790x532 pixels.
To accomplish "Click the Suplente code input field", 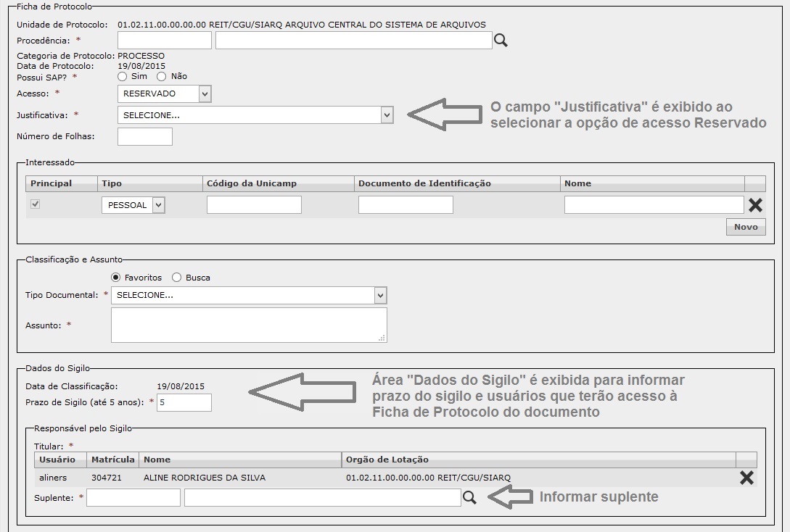I will point(133,498).
